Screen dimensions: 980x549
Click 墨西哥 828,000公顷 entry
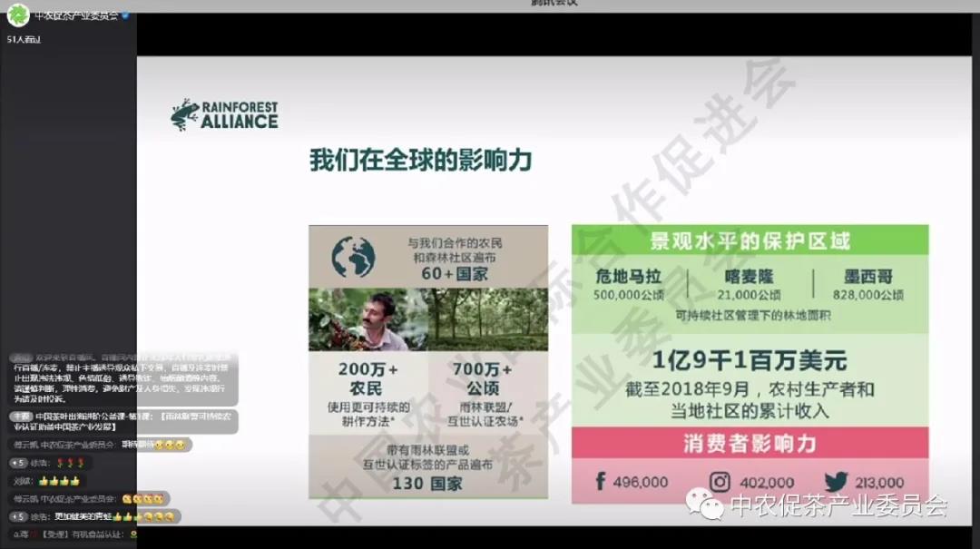[x=868, y=285]
